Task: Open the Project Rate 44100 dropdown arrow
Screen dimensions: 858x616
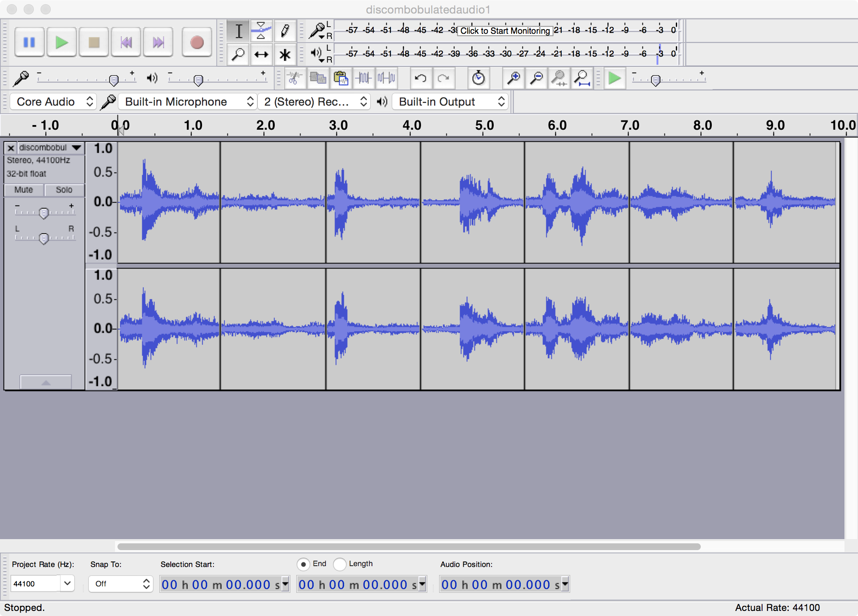Action: pyautogui.click(x=67, y=583)
